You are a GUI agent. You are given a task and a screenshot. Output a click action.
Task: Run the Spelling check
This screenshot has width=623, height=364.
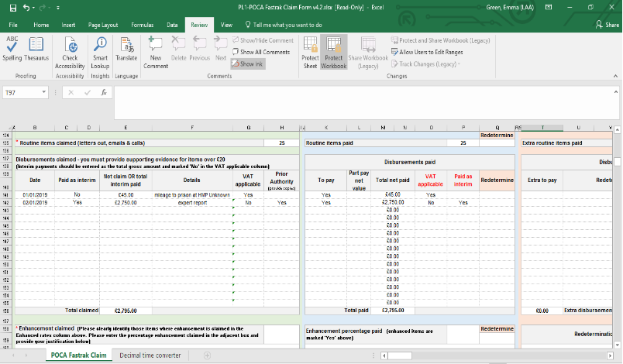[12, 48]
